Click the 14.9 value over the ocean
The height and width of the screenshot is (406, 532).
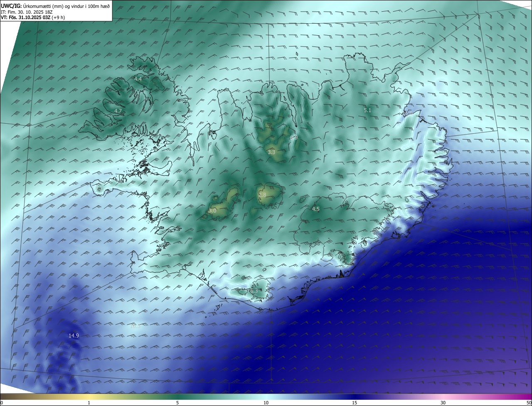click(x=74, y=335)
